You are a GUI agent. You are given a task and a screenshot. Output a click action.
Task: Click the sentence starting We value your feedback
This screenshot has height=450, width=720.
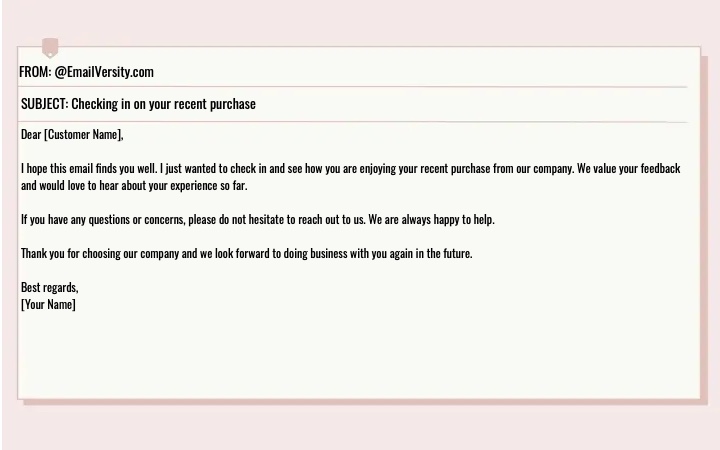tap(351, 177)
